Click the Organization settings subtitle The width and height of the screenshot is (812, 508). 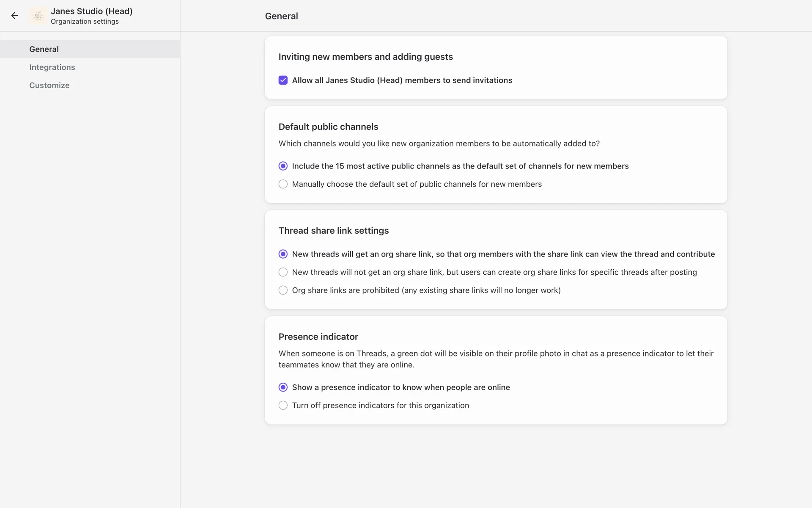click(x=85, y=22)
